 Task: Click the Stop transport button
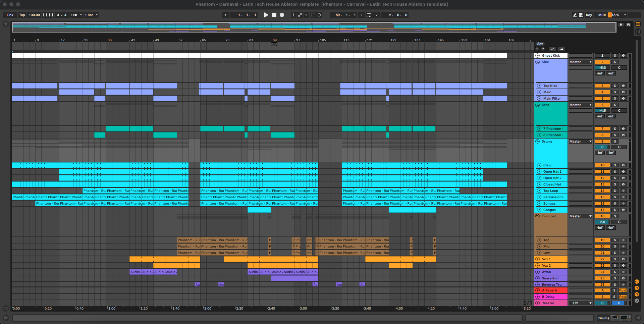click(274, 15)
